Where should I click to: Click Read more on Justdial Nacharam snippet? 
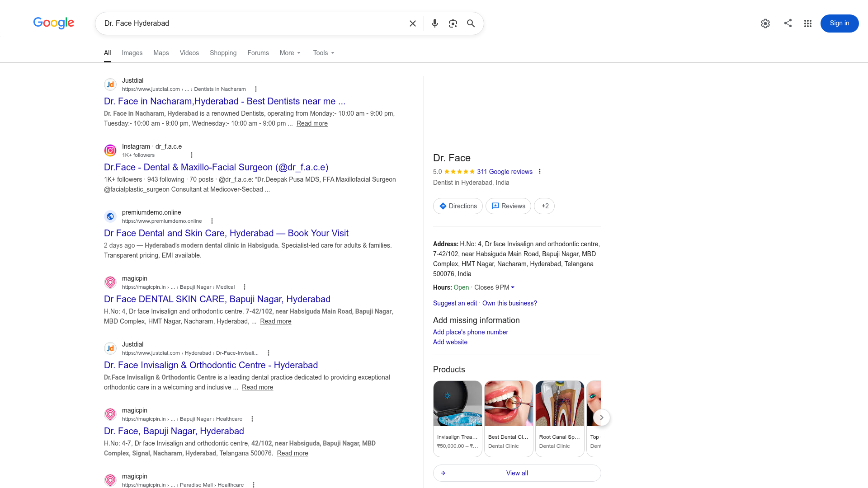(x=312, y=123)
